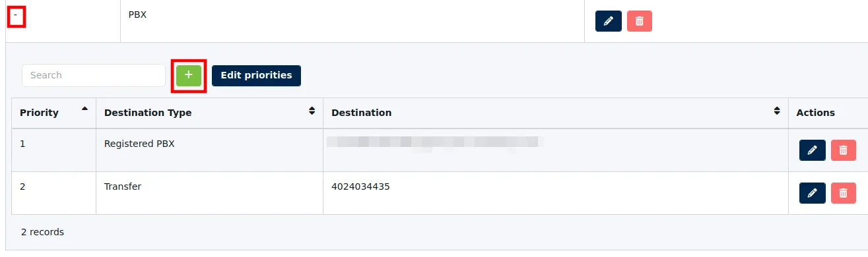
Task: Click the Actions column header
Action: click(815, 113)
